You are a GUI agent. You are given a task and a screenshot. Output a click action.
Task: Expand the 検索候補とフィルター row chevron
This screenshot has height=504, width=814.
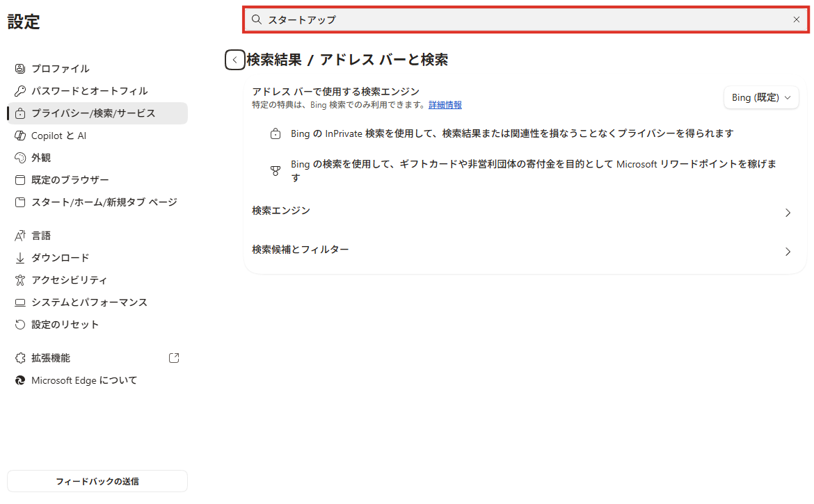[788, 252]
